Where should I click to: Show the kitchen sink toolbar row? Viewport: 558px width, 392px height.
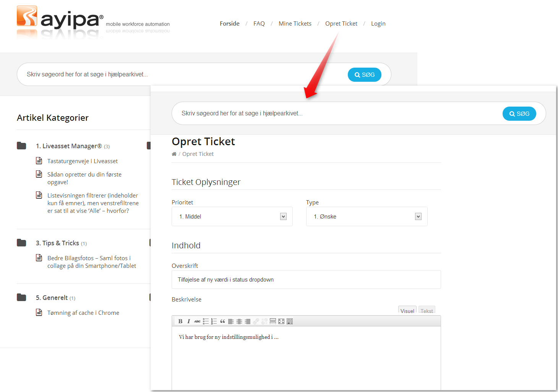coord(290,321)
